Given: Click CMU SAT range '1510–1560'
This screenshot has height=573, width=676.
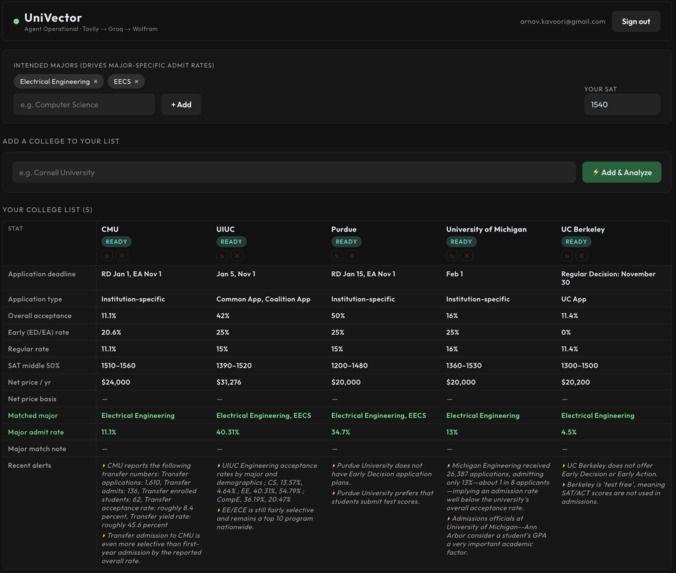Looking at the screenshot, I should [x=119, y=366].
